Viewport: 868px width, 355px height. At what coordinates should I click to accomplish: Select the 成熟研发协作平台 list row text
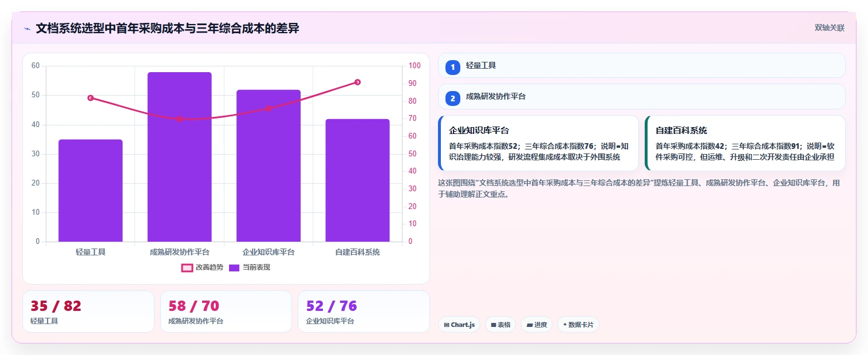(496, 97)
